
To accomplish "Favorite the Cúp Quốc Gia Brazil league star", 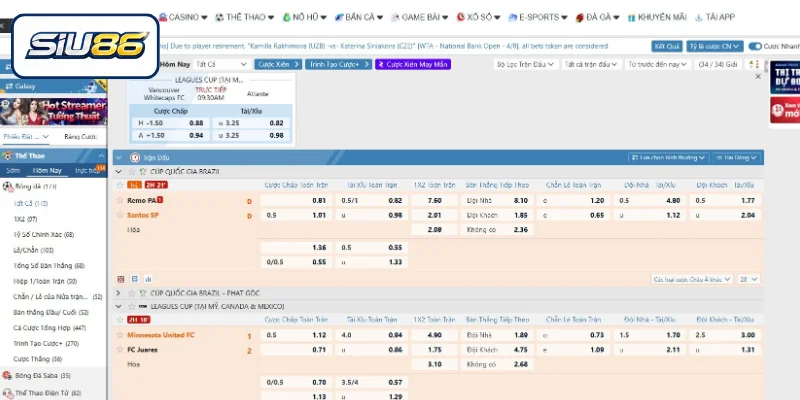I will point(132,172).
